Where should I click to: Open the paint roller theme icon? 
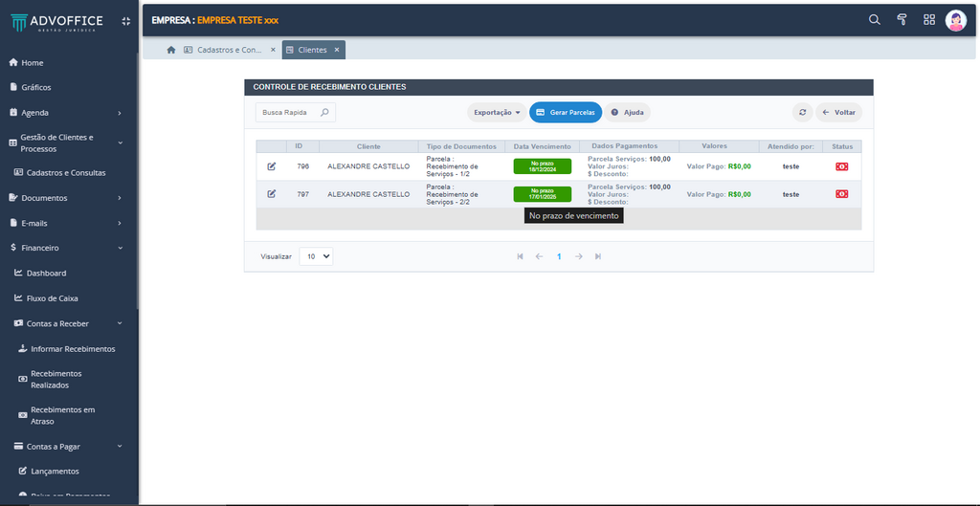[902, 20]
